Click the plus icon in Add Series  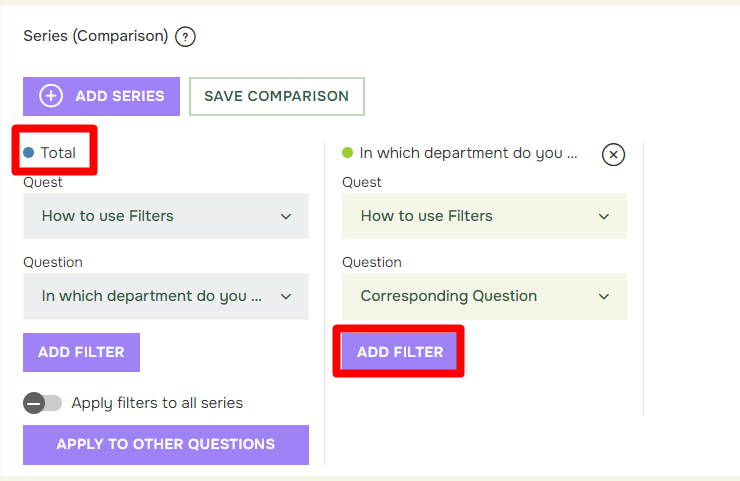point(51,96)
